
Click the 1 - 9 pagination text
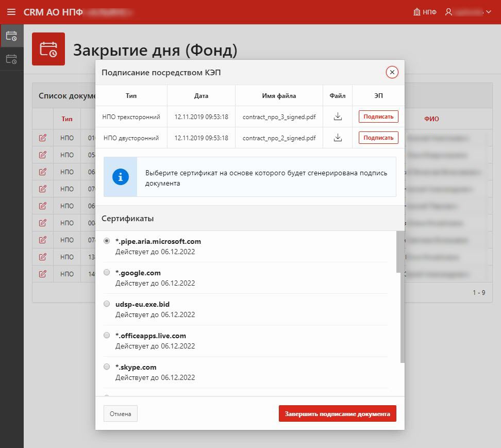point(479,292)
